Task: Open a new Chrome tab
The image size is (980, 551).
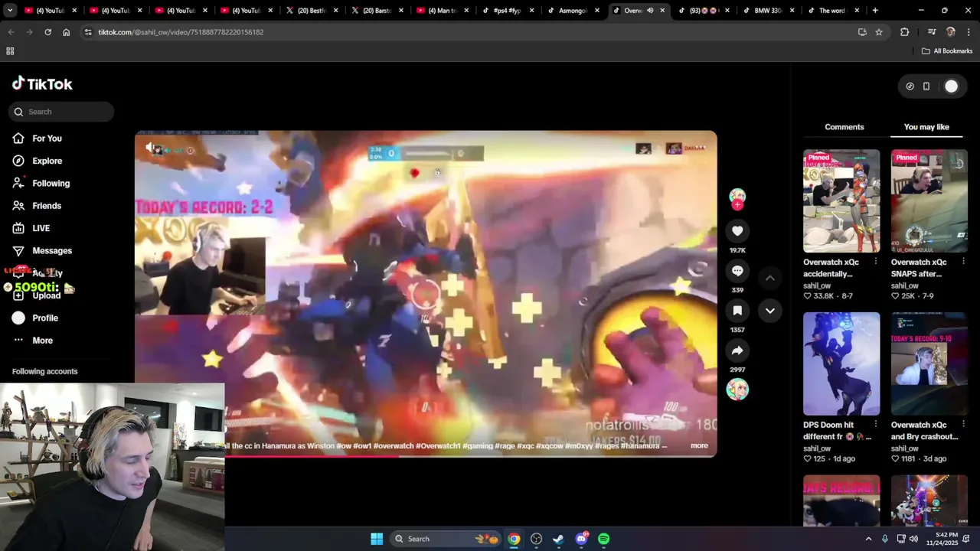Action: point(875,11)
